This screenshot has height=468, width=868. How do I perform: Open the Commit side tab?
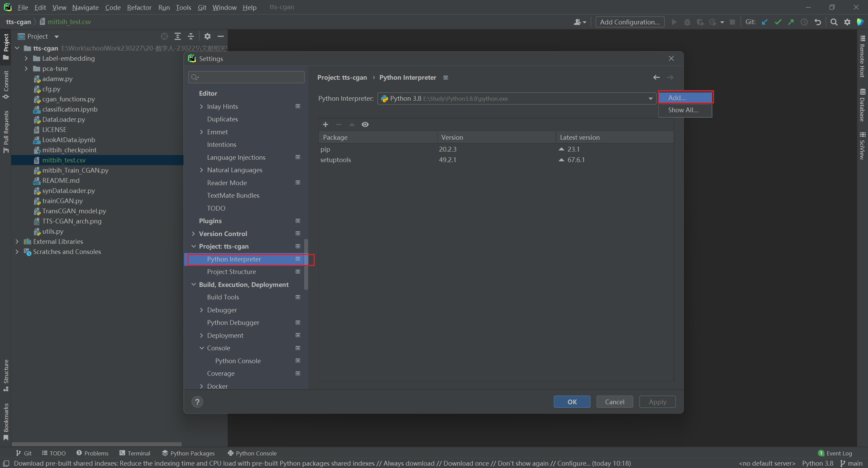[6, 85]
